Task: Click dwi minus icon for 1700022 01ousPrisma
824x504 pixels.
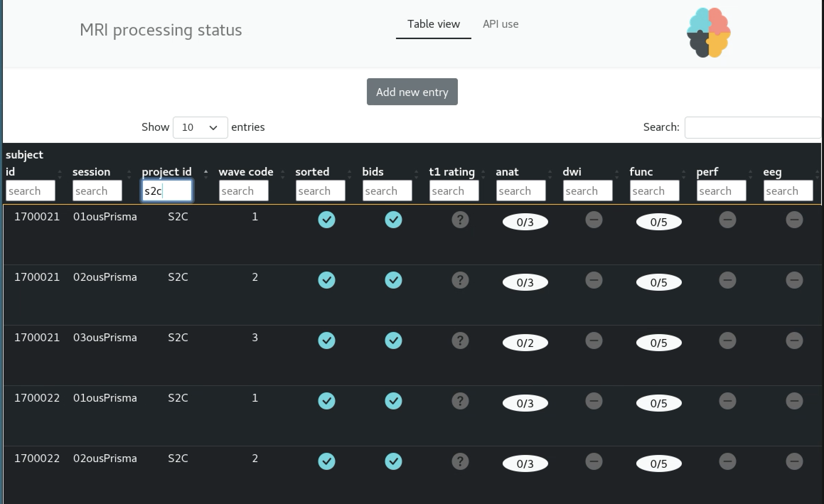Action: [594, 401]
